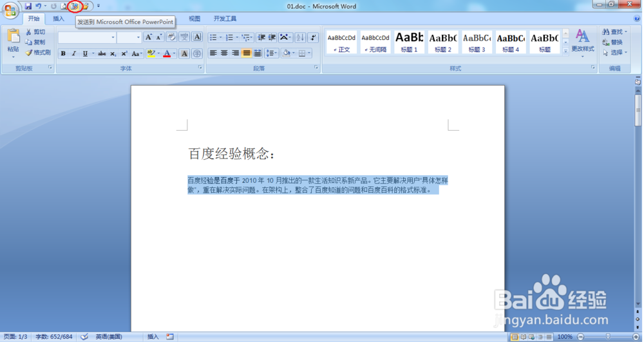The image size is (644, 342).
Task: Click the Character Border icon
Action: click(x=197, y=37)
